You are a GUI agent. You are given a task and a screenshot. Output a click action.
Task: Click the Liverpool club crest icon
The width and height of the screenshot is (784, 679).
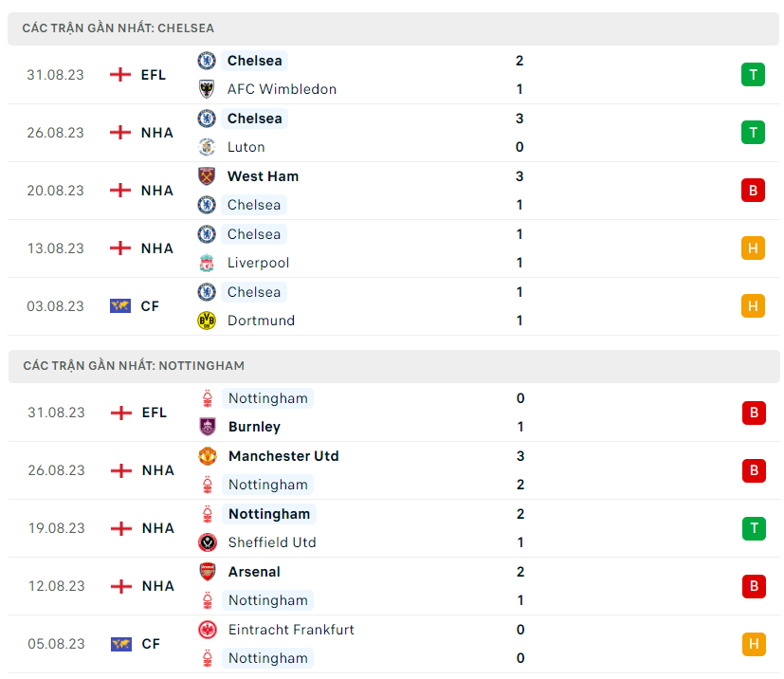click(x=207, y=263)
